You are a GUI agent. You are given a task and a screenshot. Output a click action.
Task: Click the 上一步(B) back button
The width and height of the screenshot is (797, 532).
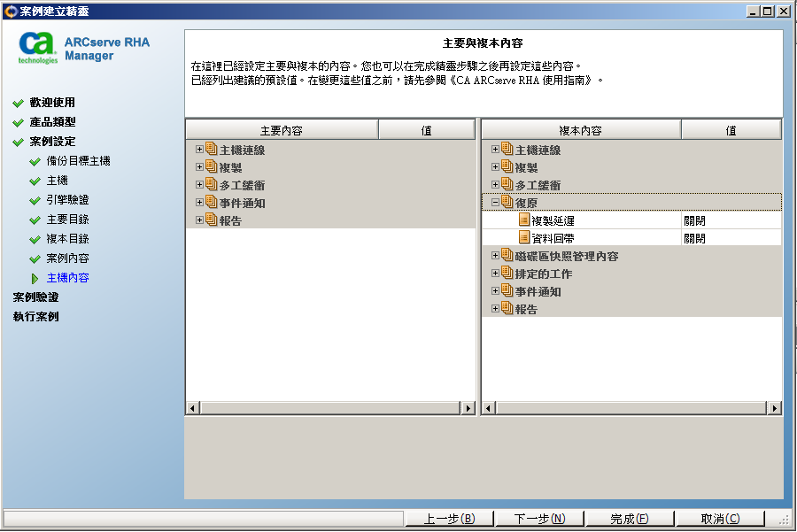pos(449,519)
